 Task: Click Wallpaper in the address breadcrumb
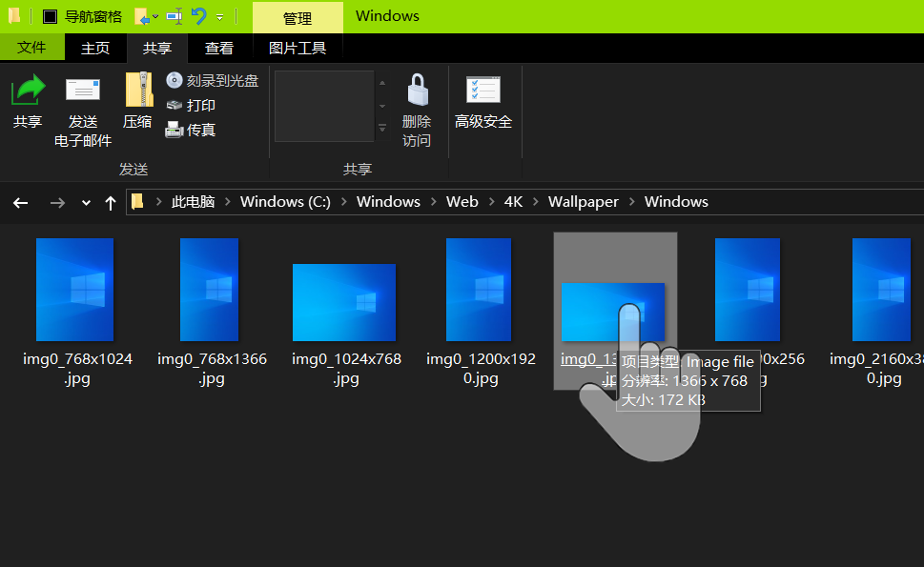coord(584,202)
